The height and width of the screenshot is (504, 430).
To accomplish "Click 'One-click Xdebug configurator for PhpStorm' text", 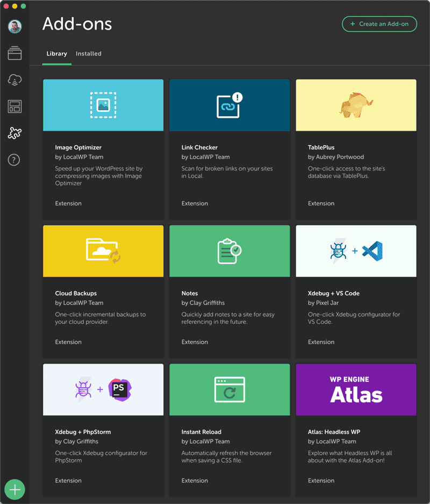I will 101,457.
